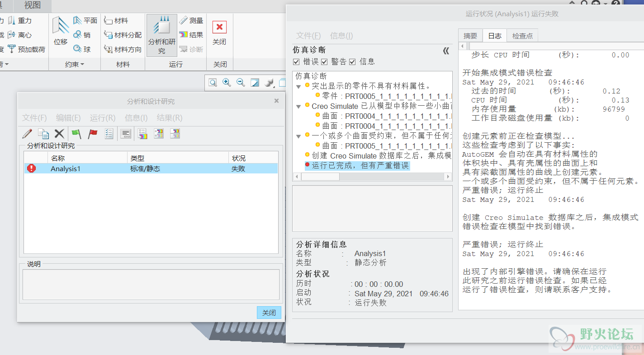The width and height of the screenshot is (644, 355).
Task: Open the 文件(F) menu in run status window
Action: [308, 36]
